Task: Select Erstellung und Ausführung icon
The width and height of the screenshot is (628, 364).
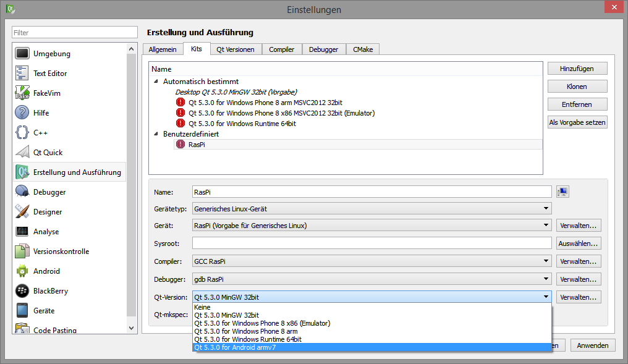Action: coord(22,172)
